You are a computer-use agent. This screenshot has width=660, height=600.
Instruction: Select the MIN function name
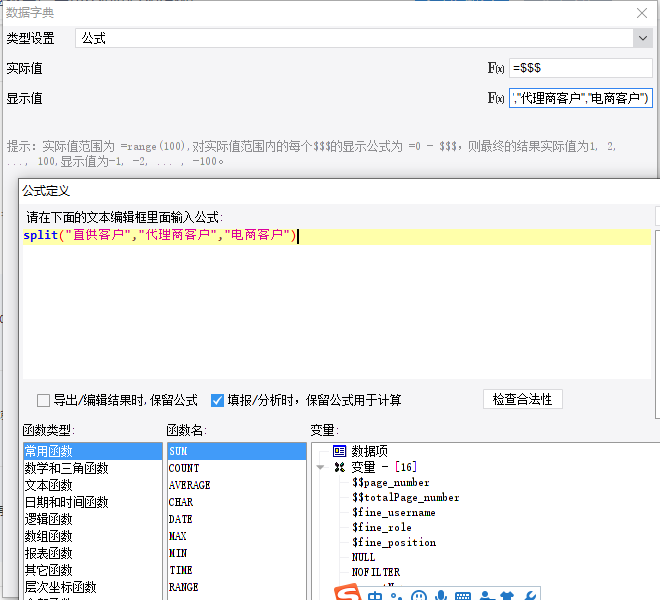[x=237, y=553]
